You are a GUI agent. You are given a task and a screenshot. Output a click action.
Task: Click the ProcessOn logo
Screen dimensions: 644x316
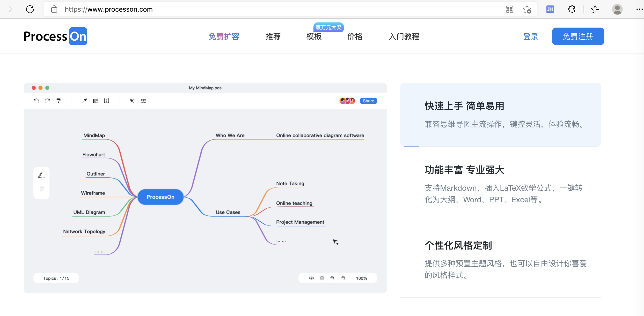pos(55,36)
